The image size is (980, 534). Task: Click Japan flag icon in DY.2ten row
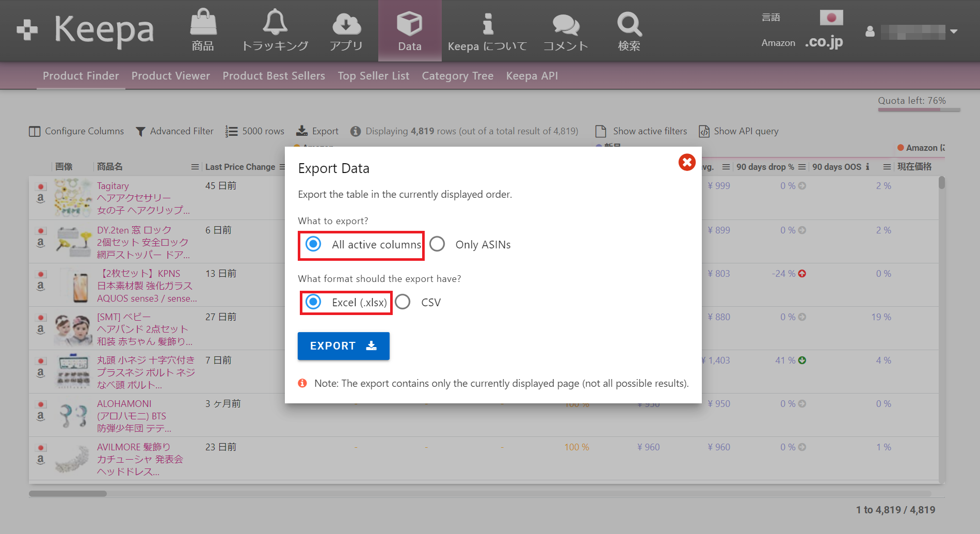pyautogui.click(x=41, y=231)
